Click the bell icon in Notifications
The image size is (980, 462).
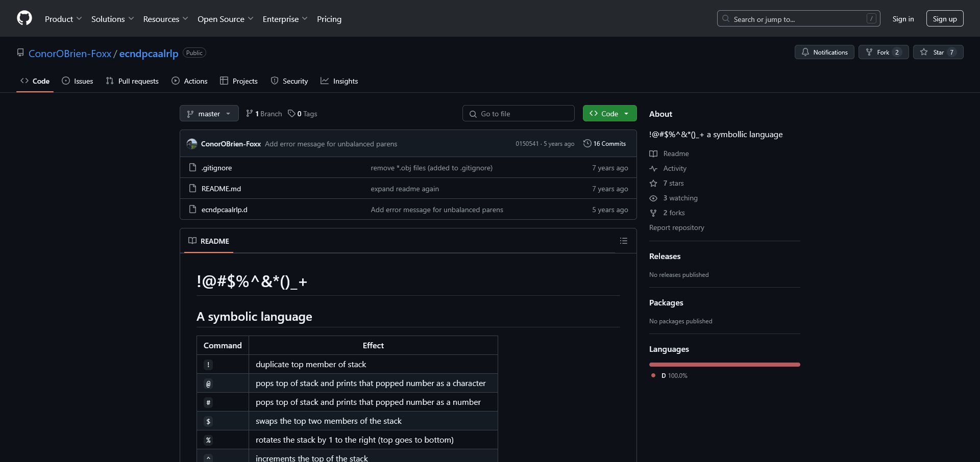805,52
